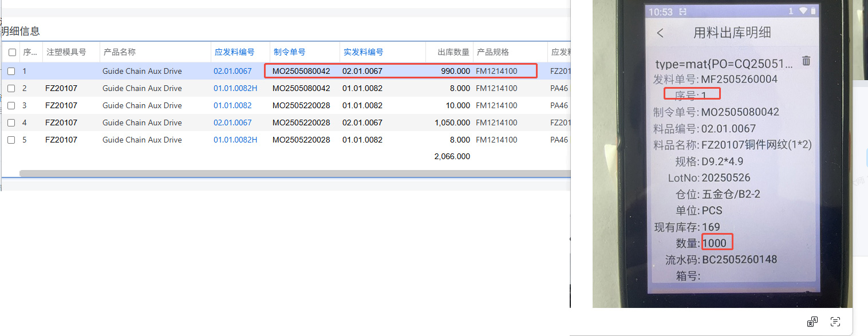868x336 pixels.
Task: Click the 注塑模具号 column header
Action: pyautogui.click(x=66, y=52)
